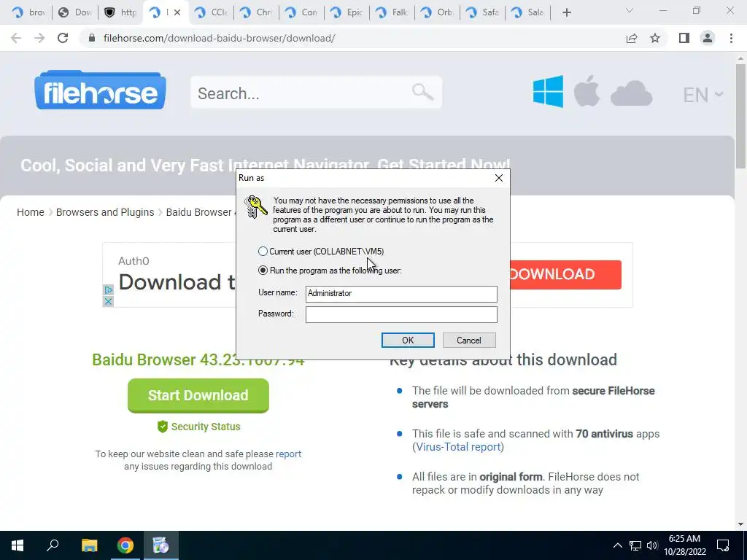Switch to the 'Epic' tab
The height and width of the screenshot is (560, 747).
[347, 13]
